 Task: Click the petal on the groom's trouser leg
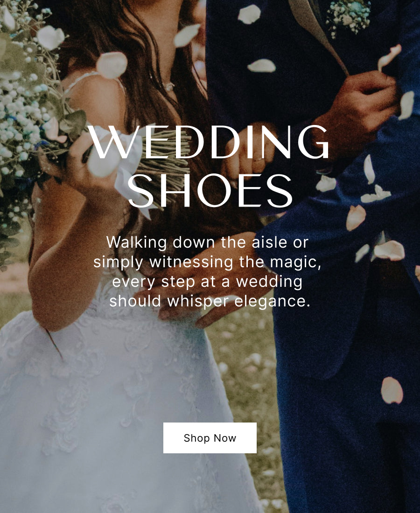pyautogui.click(x=392, y=390)
